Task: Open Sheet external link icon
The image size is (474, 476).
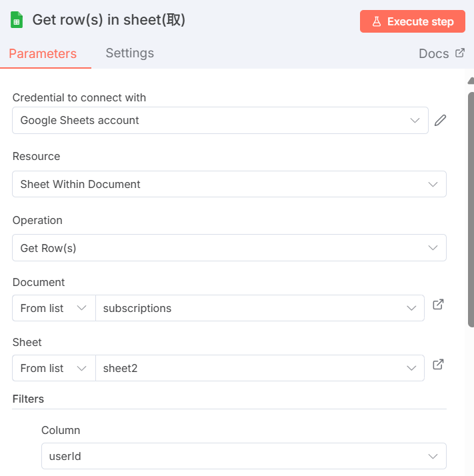Action: (438, 365)
